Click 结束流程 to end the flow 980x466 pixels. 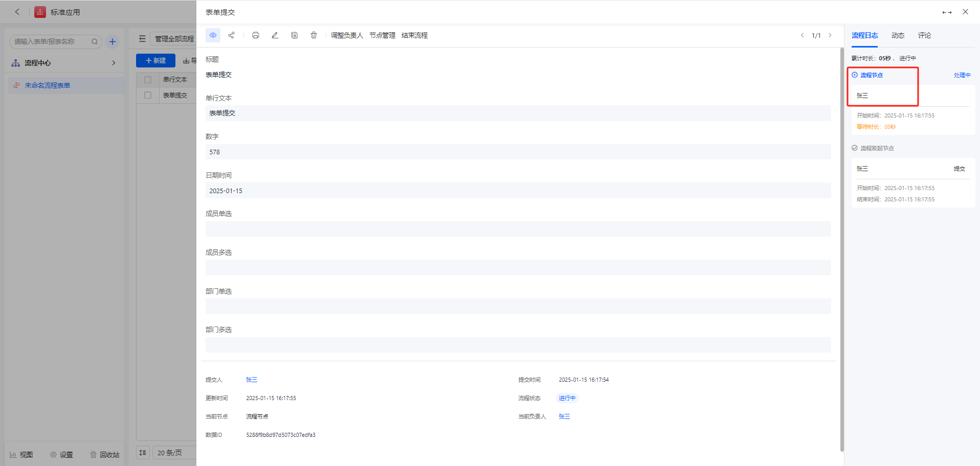(x=414, y=35)
